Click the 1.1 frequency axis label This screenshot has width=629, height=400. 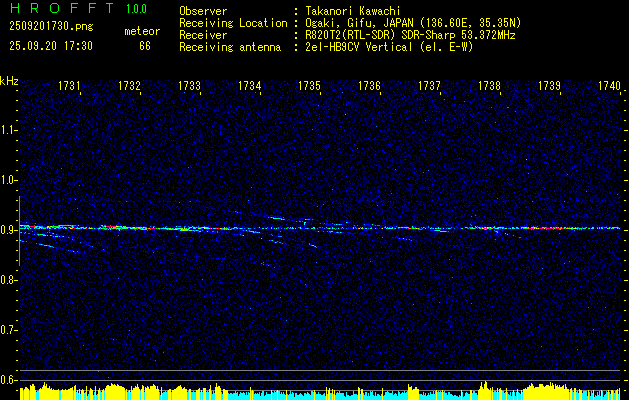(x=7, y=130)
